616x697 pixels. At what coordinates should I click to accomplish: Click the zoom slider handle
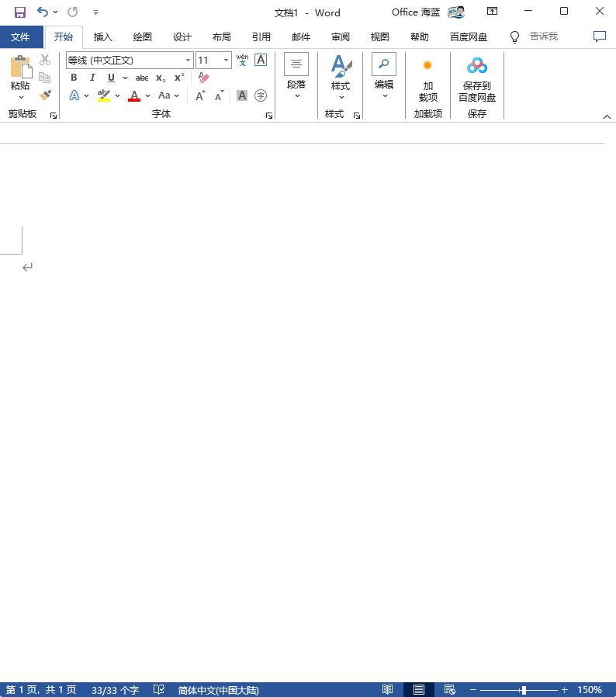[x=524, y=690]
